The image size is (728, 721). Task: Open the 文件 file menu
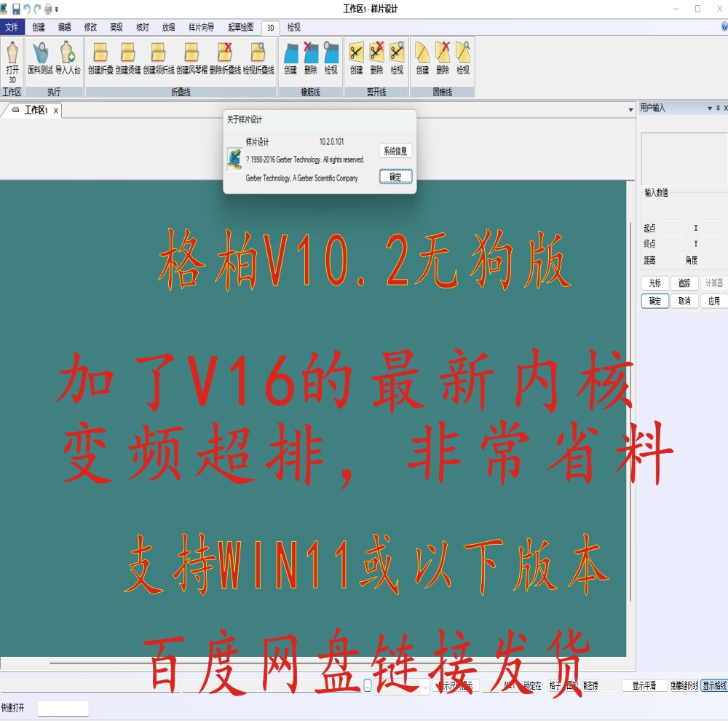12,28
